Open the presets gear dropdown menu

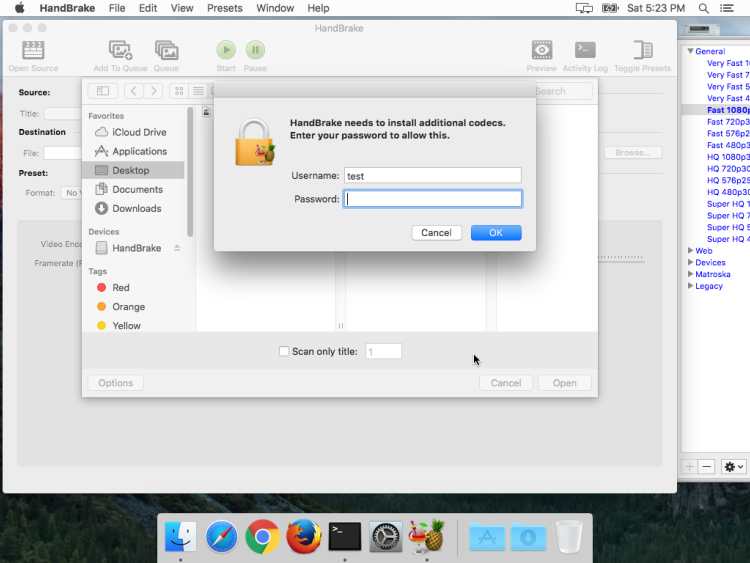tap(734, 466)
